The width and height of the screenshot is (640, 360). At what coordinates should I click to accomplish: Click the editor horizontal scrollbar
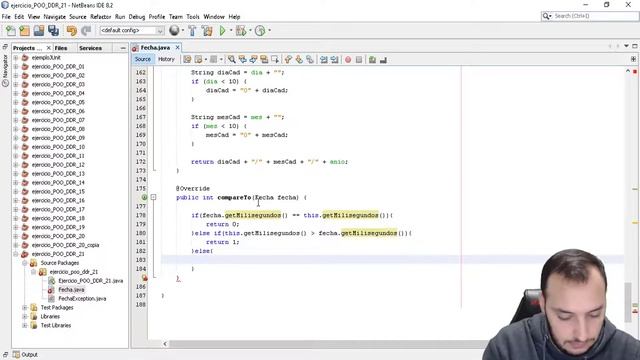pos(327,344)
